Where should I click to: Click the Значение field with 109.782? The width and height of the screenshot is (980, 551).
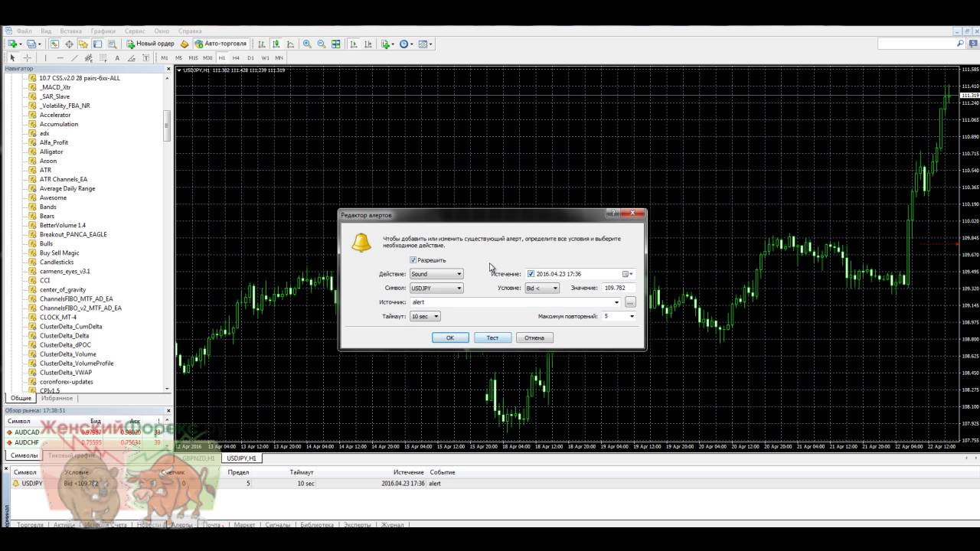[619, 289]
